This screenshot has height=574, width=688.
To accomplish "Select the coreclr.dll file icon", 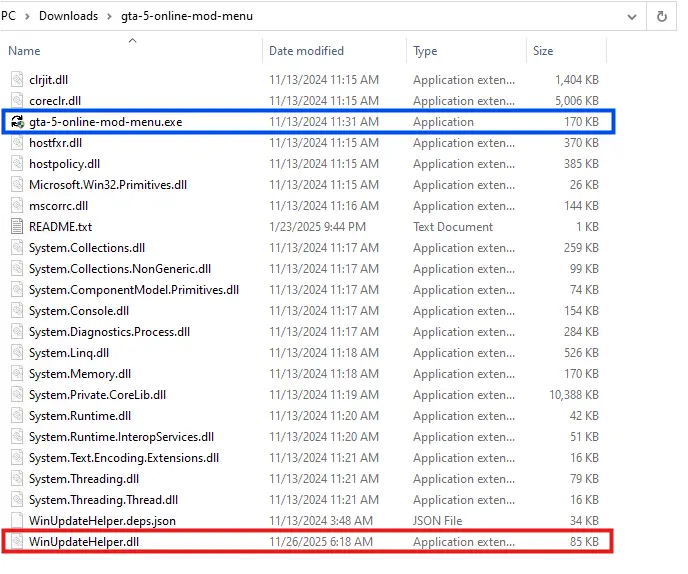I will point(16,101).
